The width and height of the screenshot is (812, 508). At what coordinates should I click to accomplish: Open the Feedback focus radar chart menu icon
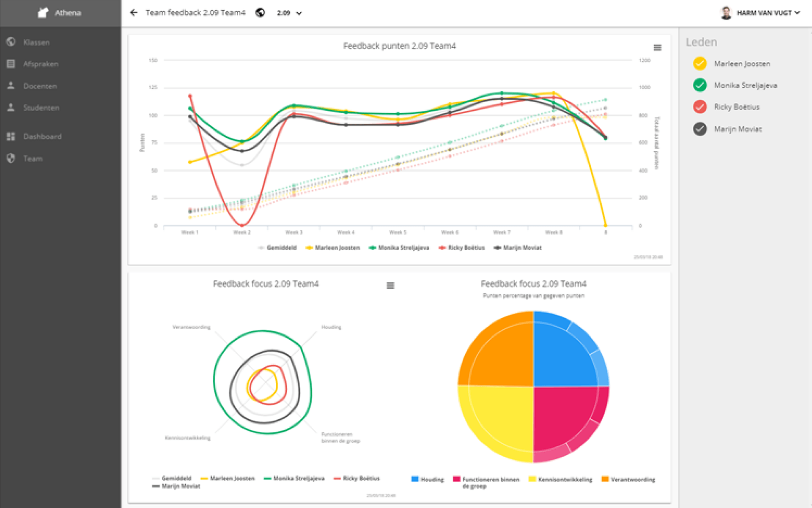[390, 286]
